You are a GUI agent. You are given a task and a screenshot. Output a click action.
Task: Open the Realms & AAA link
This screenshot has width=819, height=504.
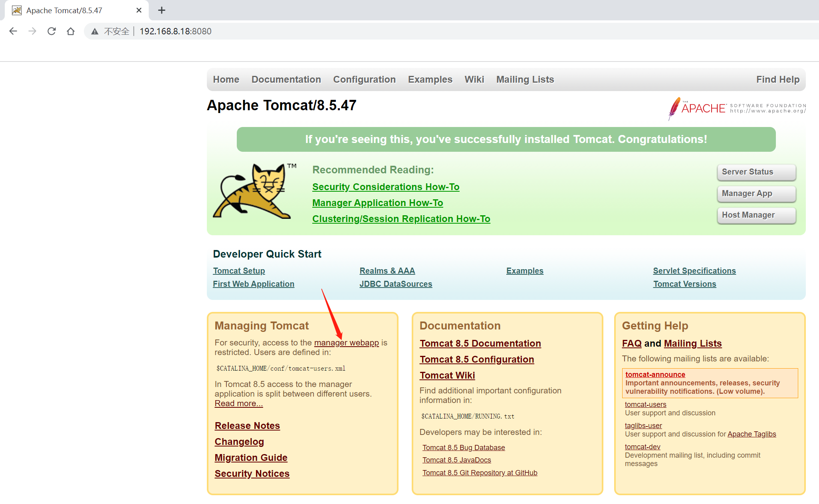[x=387, y=271]
